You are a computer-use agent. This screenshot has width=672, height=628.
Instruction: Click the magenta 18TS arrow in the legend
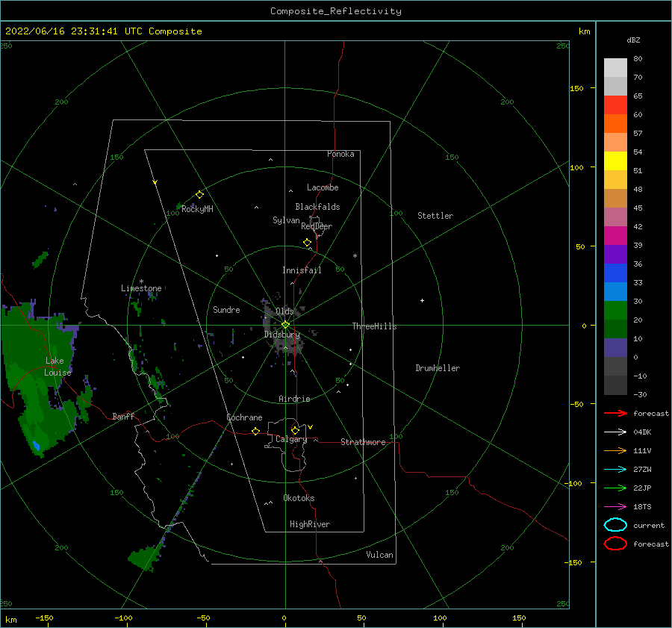coord(615,507)
